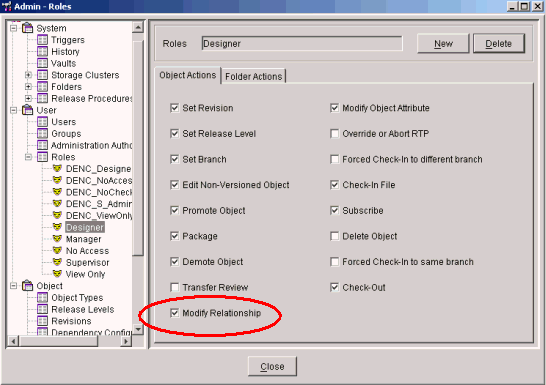
Task: Click the View Only role icon
Action: click(x=57, y=274)
